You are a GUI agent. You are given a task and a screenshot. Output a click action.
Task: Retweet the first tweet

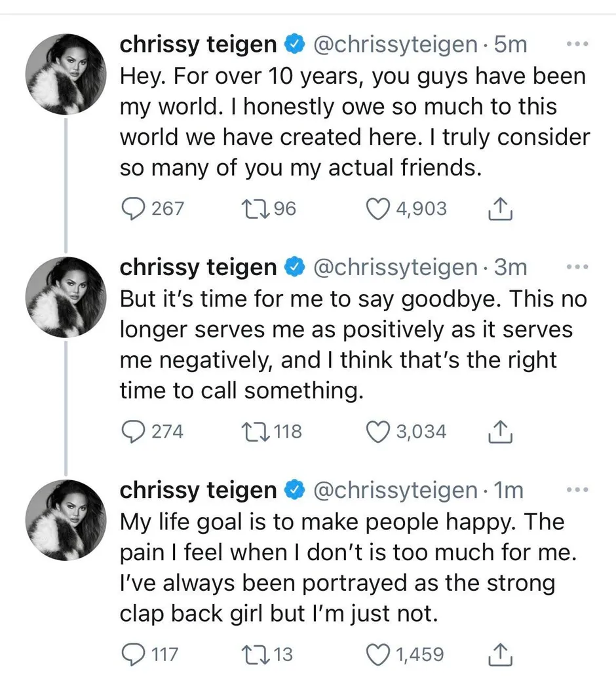tap(256, 208)
